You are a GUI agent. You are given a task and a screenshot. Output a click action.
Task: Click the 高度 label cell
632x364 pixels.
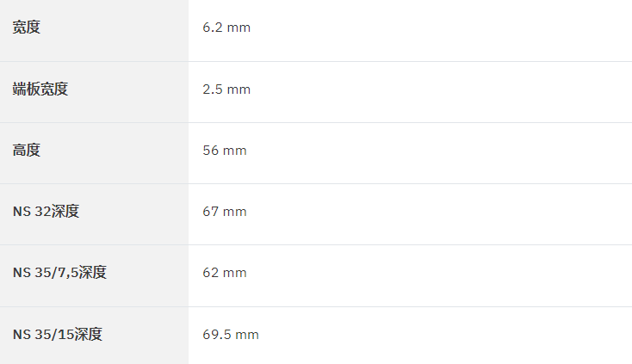pos(94,153)
